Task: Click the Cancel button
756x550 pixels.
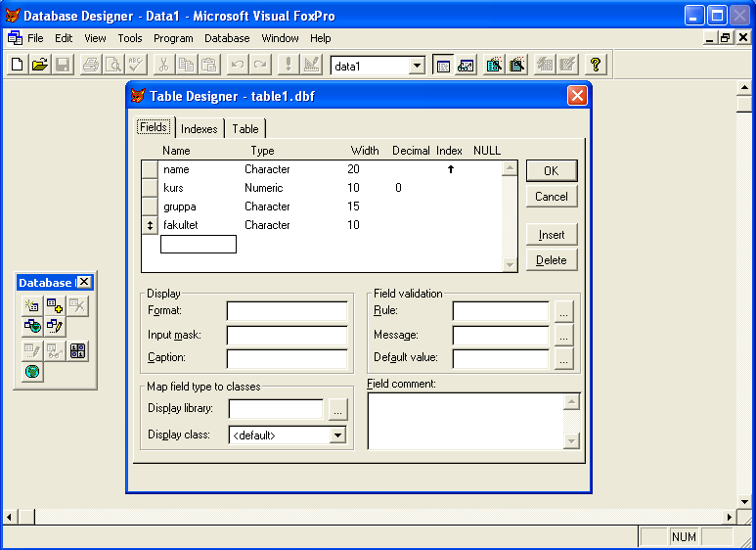Action: (552, 197)
